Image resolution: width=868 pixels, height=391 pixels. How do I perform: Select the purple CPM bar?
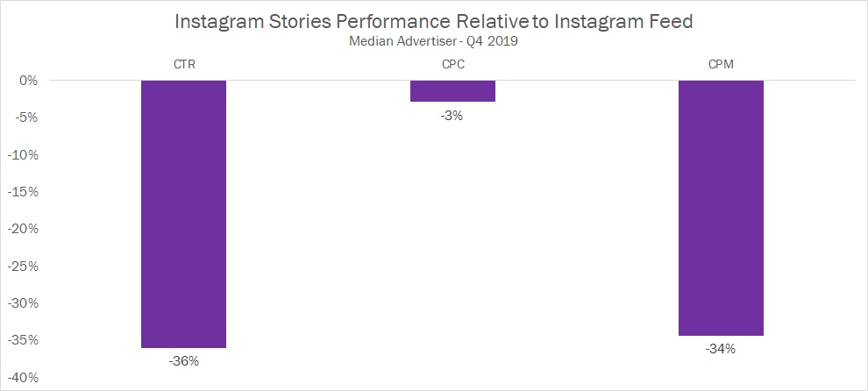tap(721, 208)
